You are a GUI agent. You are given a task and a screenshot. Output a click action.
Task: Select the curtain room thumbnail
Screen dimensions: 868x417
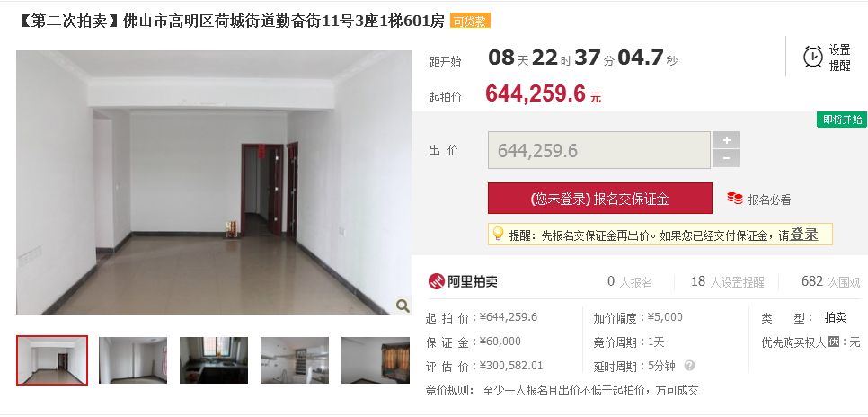(x=376, y=360)
